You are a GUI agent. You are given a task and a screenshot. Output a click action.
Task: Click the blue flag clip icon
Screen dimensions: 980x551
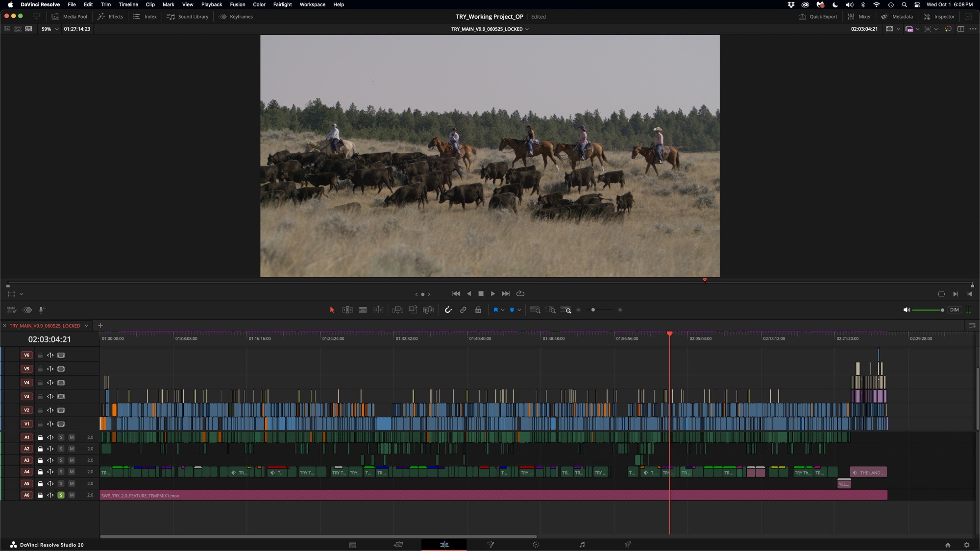[x=495, y=310]
